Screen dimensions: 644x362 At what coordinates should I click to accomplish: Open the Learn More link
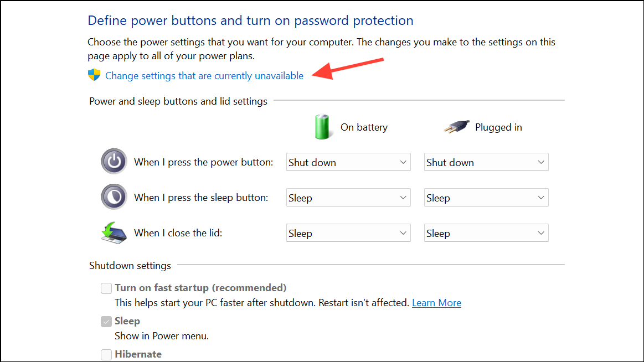(x=436, y=302)
